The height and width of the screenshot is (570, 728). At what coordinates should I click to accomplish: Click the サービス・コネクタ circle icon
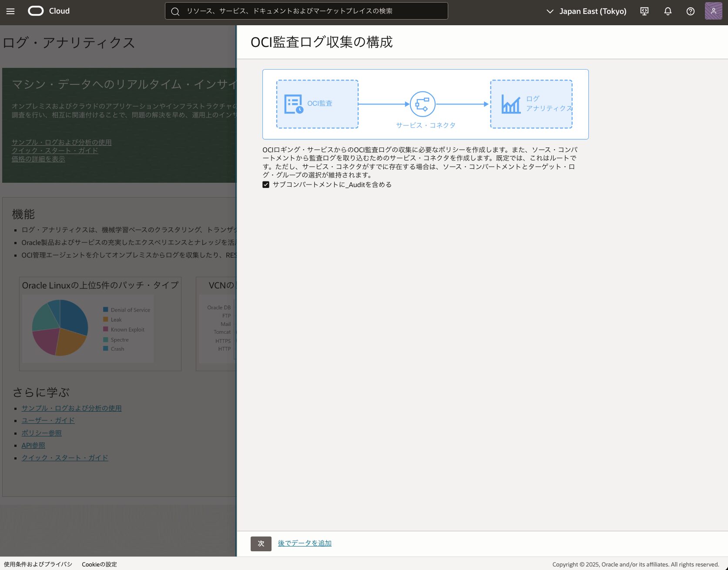click(423, 104)
